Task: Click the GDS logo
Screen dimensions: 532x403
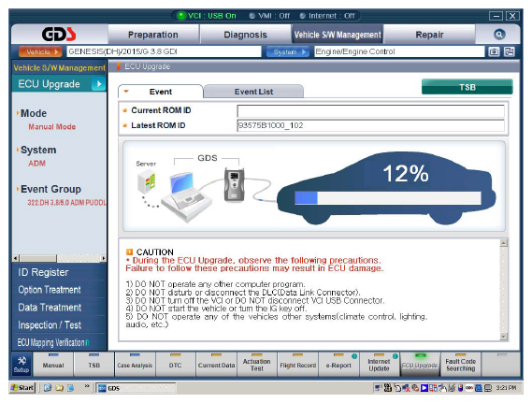Action: point(59,34)
